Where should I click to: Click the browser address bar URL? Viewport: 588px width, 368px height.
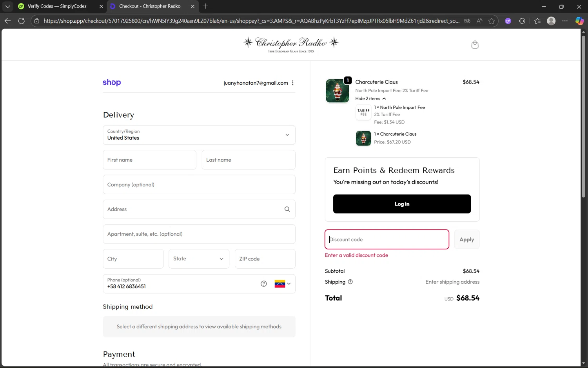[251, 21]
